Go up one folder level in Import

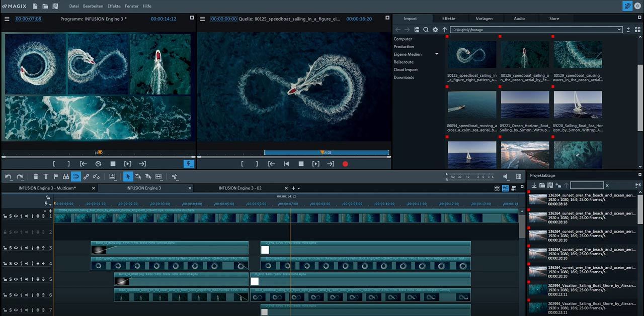pos(445,30)
